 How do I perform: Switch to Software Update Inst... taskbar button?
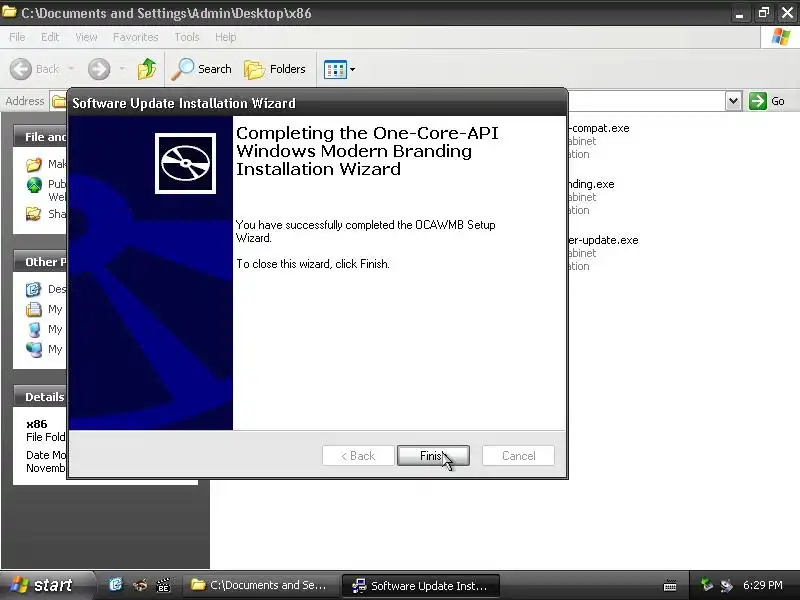pyautogui.click(x=420, y=586)
